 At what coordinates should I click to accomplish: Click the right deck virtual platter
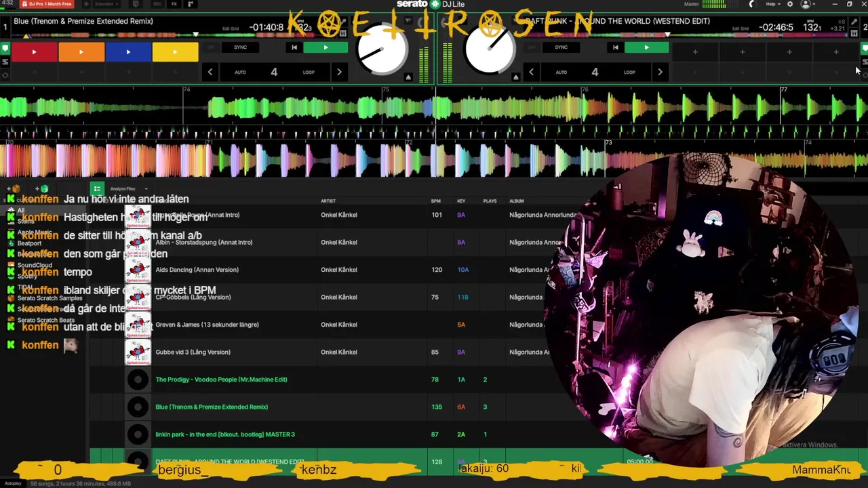pos(489,50)
